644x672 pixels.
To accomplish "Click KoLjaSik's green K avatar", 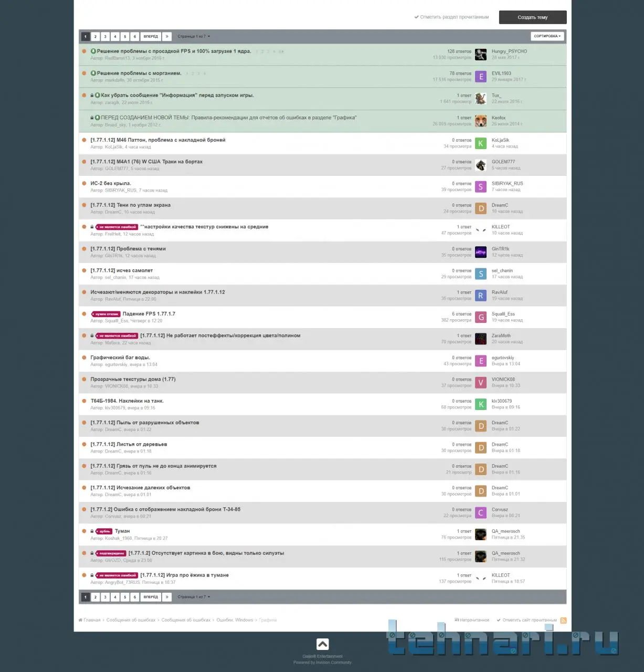I will point(481,143).
